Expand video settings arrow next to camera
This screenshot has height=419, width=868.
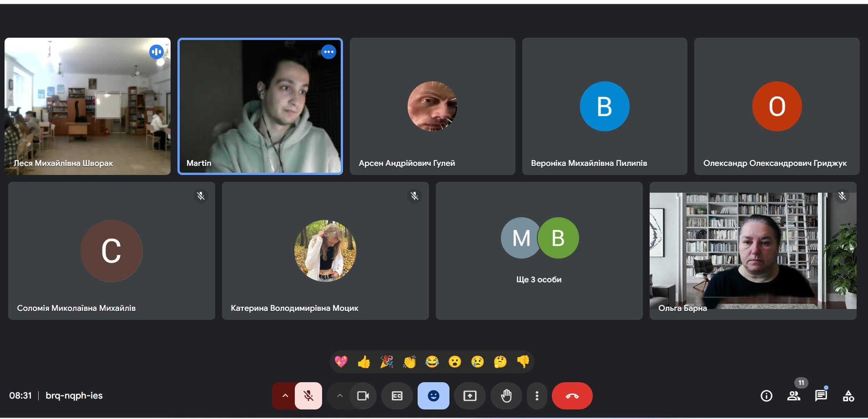click(339, 396)
